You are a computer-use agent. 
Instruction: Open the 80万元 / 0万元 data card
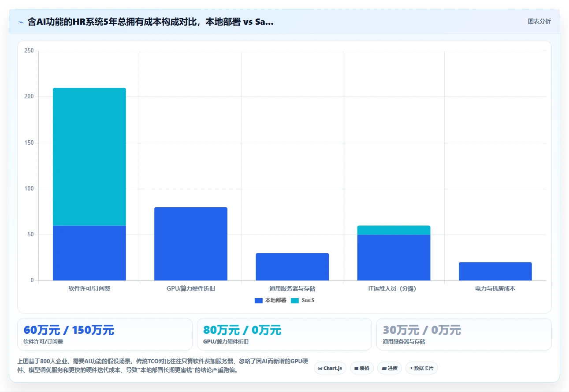click(284, 334)
